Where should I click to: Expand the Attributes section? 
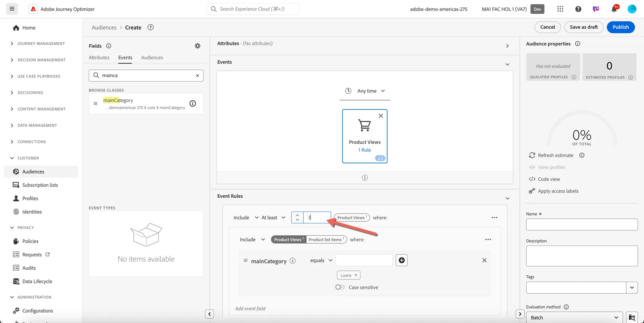coord(507,46)
